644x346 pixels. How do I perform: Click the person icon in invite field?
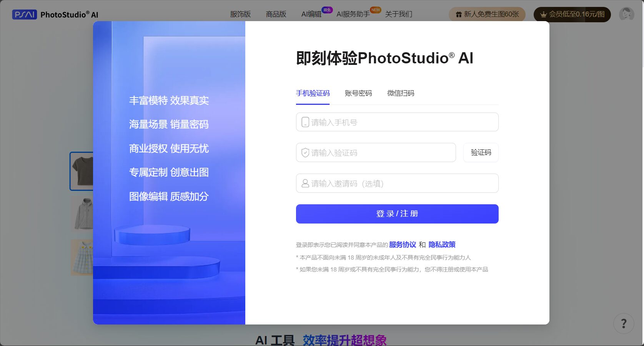(x=305, y=183)
